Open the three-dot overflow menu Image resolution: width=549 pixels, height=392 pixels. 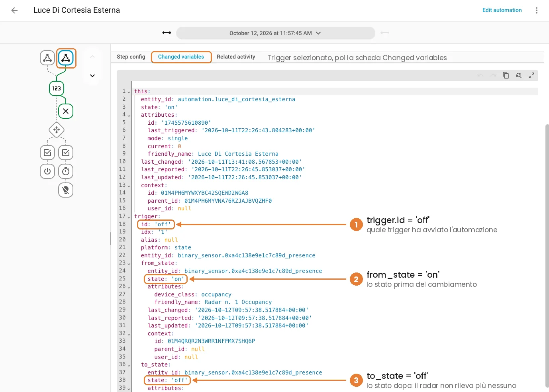[x=537, y=10]
